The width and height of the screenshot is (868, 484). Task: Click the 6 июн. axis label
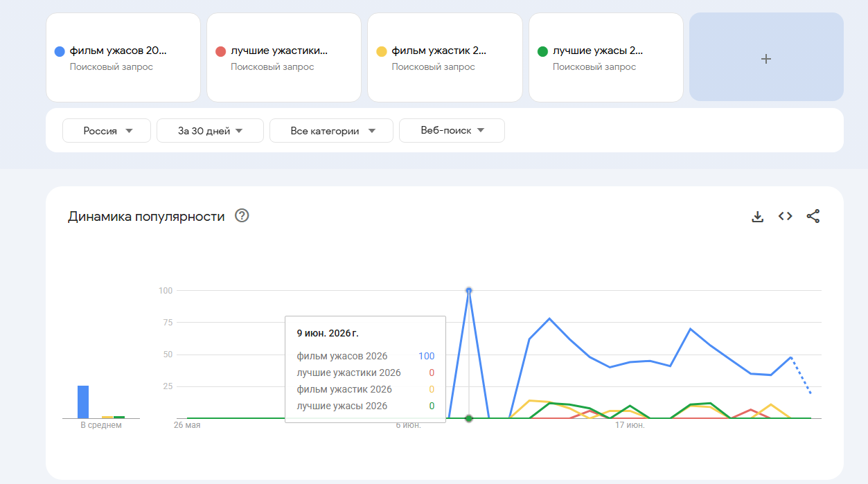click(x=409, y=425)
